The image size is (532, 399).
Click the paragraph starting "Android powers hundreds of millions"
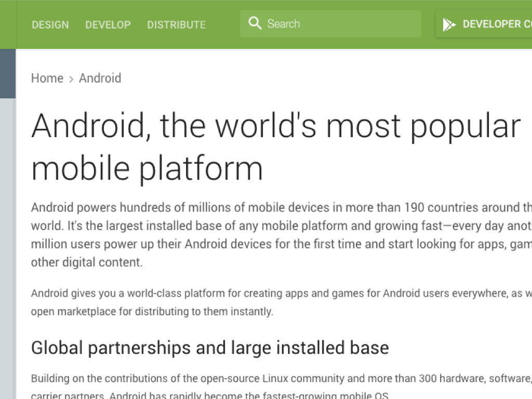click(x=282, y=235)
